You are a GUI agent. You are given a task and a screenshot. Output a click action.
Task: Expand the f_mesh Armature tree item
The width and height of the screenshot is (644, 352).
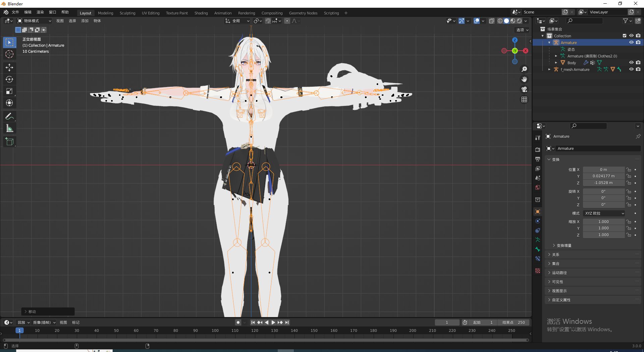(x=549, y=69)
